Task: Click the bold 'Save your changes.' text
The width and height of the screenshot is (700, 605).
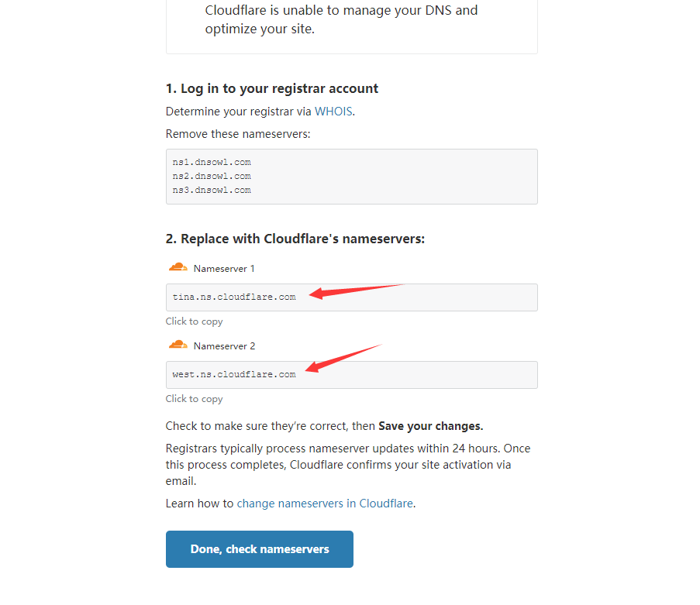Action: pyautogui.click(x=430, y=426)
